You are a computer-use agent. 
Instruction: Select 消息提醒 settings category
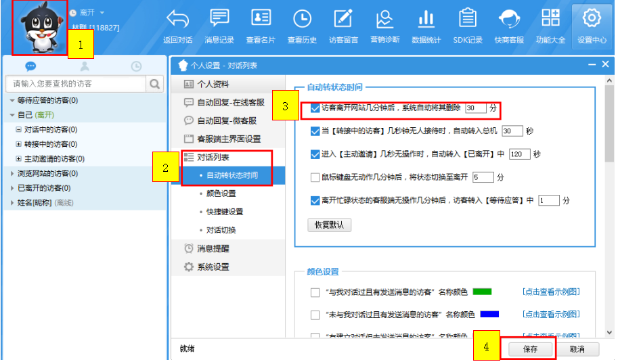coord(213,248)
